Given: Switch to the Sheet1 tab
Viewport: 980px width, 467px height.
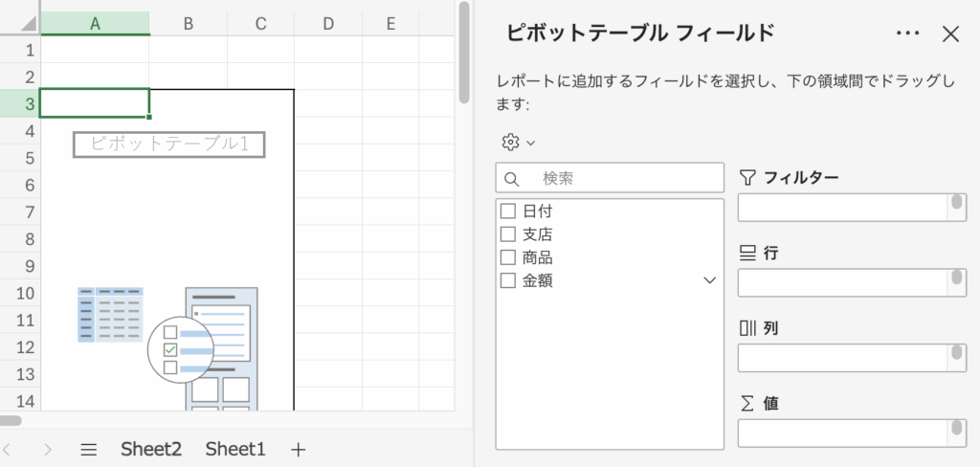Looking at the screenshot, I should point(234,449).
